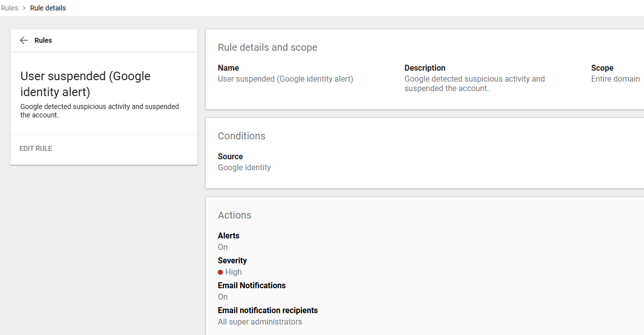Click the Alerts On status value
Image resolution: width=644 pixels, height=335 pixels.
223,247
